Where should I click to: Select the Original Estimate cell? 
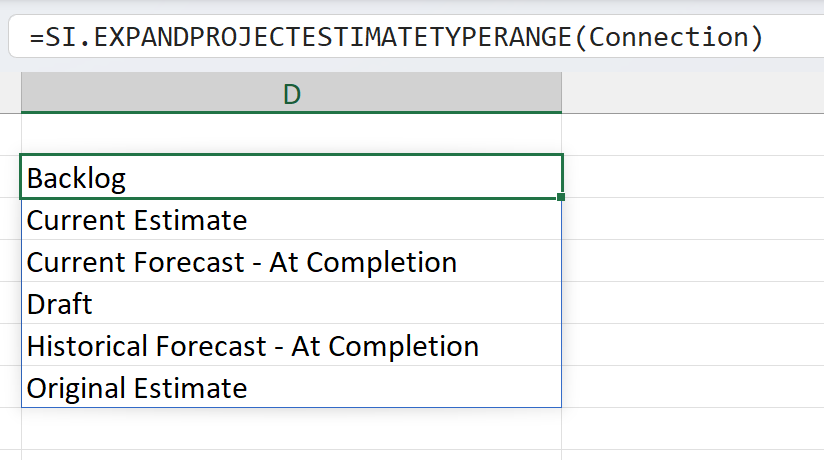click(291, 388)
